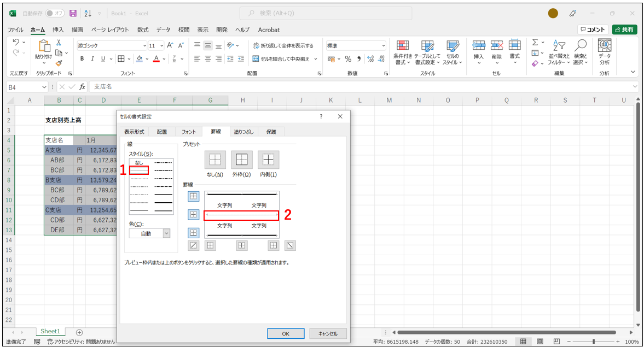Switch to the 保護 tab in dialog
The height and width of the screenshot is (347, 644).
[x=271, y=132]
